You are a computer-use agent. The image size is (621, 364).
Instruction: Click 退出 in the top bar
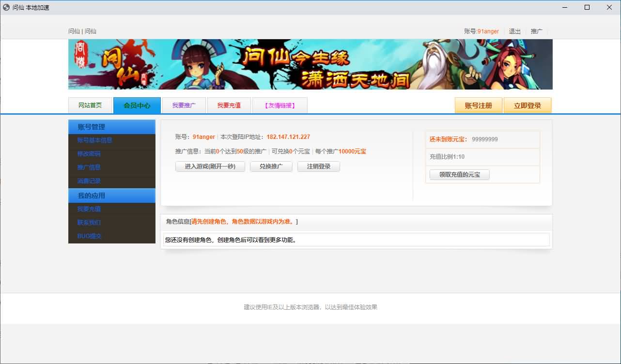[515, 31]
